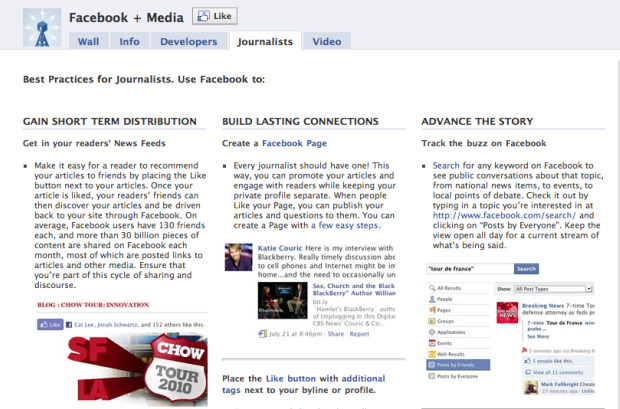The width and height of the screenshot is (620, 409).
Task: Choose the People filter icon
Action: point(430,298)
